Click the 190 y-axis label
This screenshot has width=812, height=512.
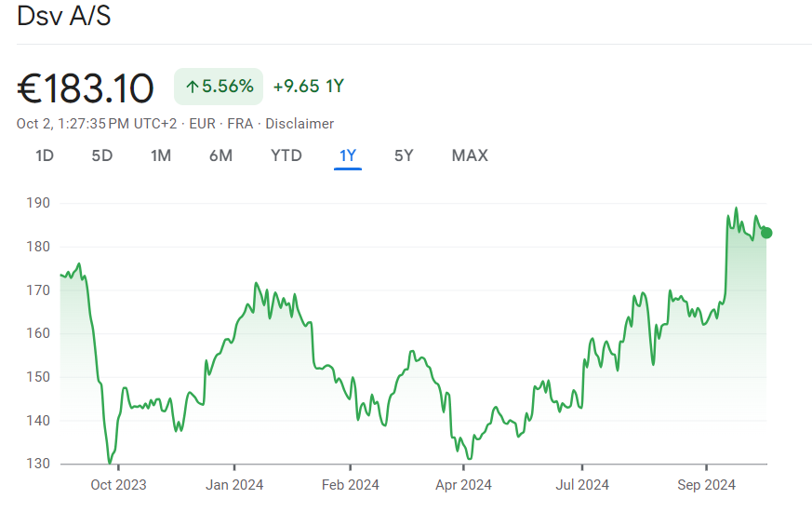(x=38, y=203)
